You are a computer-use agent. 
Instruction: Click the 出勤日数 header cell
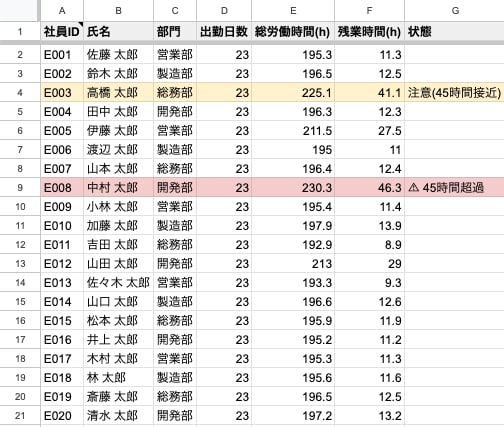click(x=224, y=32)
